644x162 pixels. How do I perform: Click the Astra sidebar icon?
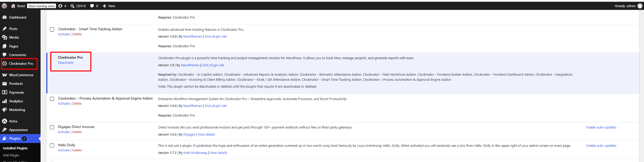click(x=4, y=121)
